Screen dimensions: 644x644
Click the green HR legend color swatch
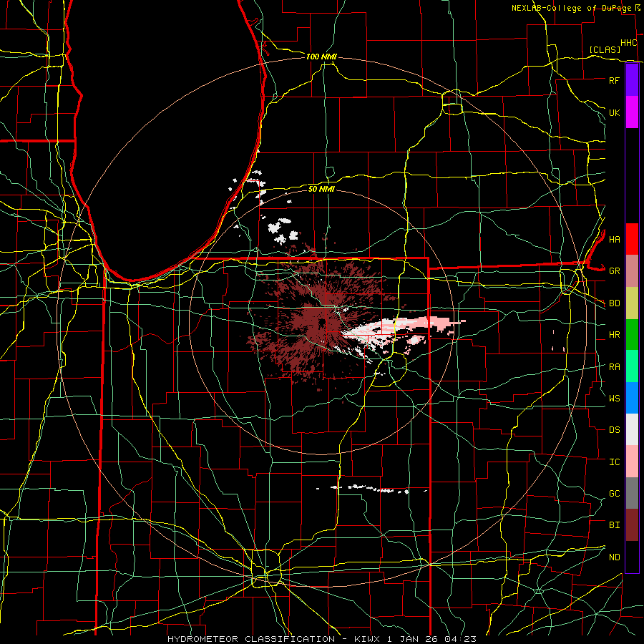click(632, 335)
